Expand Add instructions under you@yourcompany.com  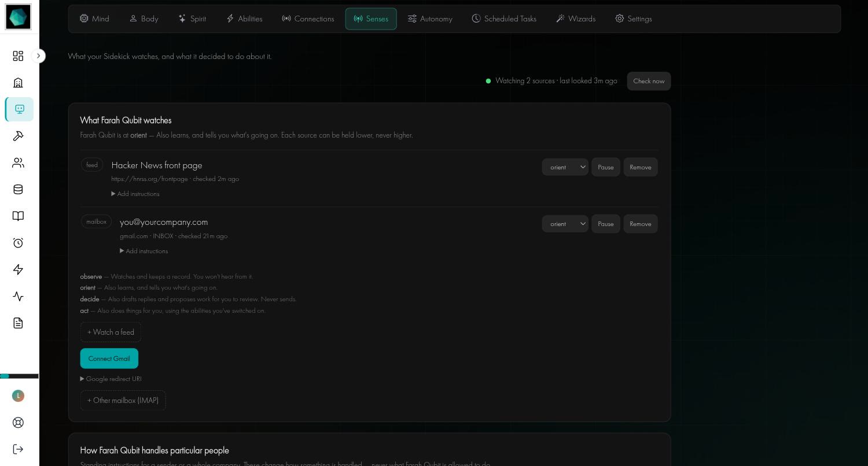coord(144,251)
